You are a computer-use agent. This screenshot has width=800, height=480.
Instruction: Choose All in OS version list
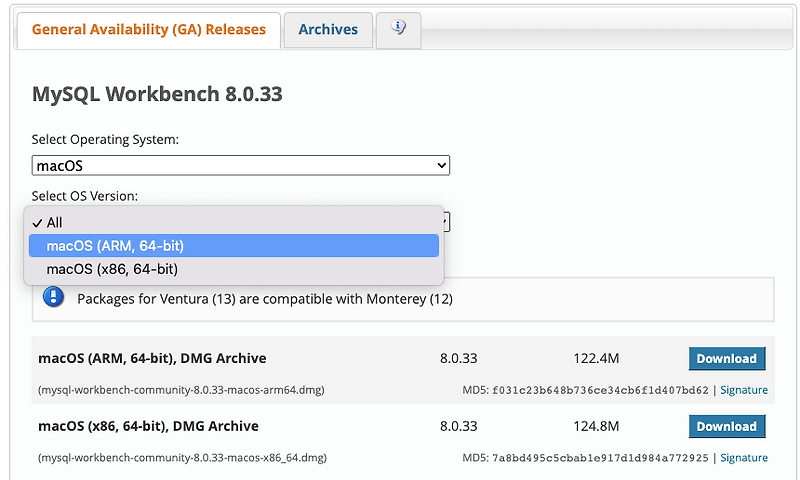234,222
